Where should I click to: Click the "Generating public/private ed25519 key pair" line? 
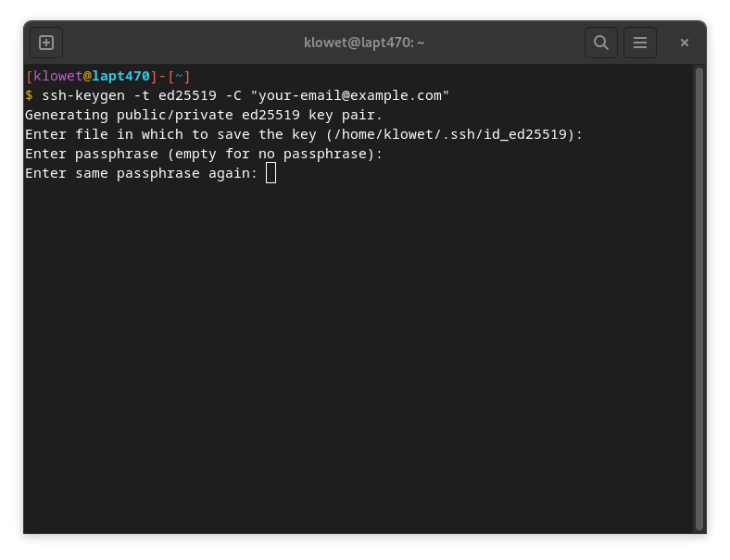click(x=204, y=115)
